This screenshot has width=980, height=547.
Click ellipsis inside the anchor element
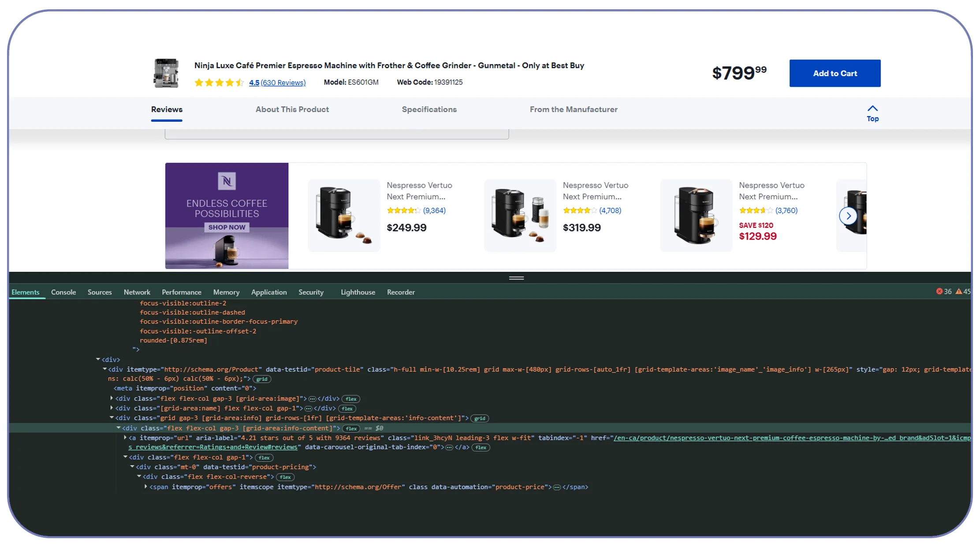point(449,447)
